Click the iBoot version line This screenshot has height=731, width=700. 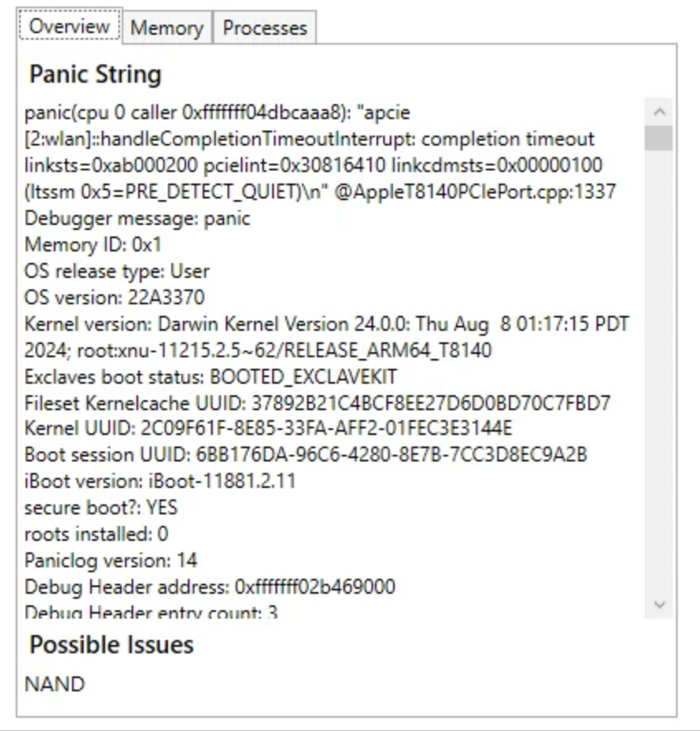(x=160, y=481)
